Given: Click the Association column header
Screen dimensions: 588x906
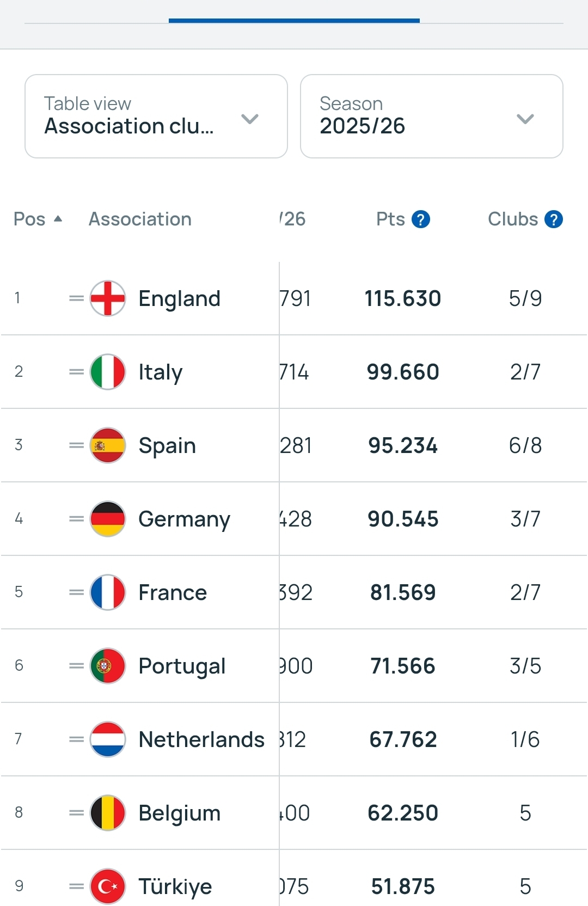Looking at the screenshot, I should pos(140,219).
